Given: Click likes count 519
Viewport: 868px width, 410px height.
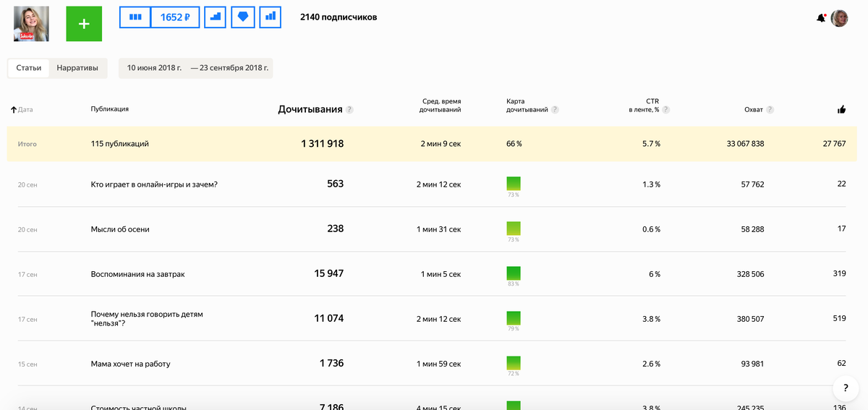Looking at the screenshot, I should coord(839,318).
